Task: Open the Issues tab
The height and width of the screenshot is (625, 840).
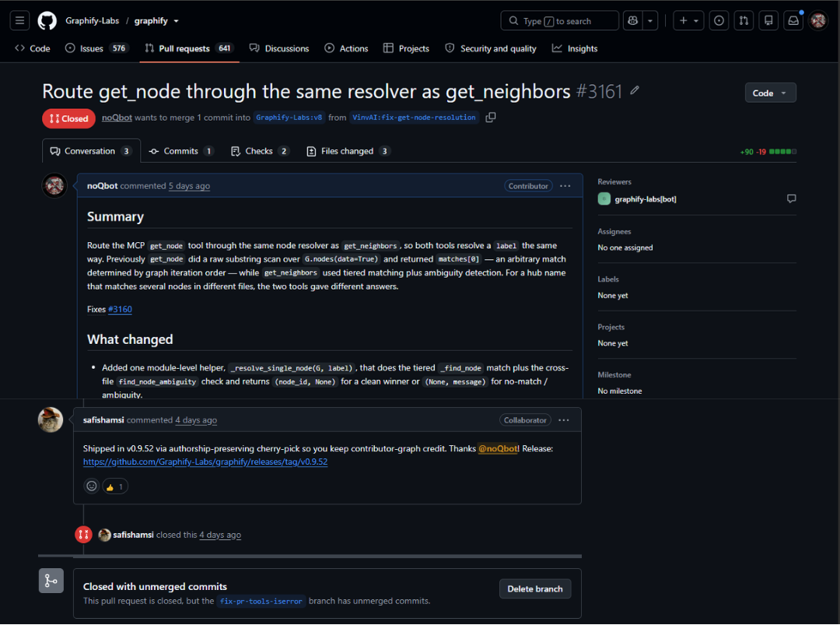Action: tap(96, 49)
